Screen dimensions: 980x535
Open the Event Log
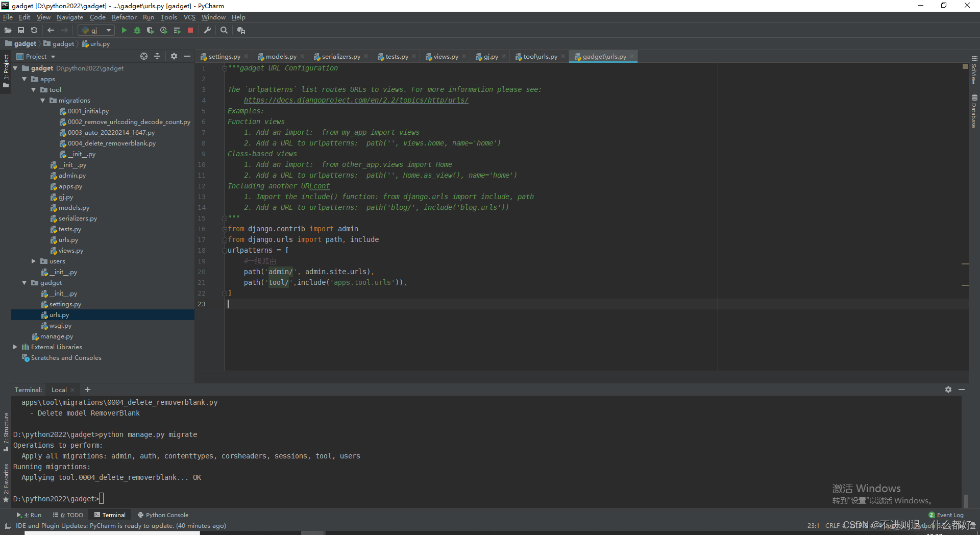(x=946, y=515)
